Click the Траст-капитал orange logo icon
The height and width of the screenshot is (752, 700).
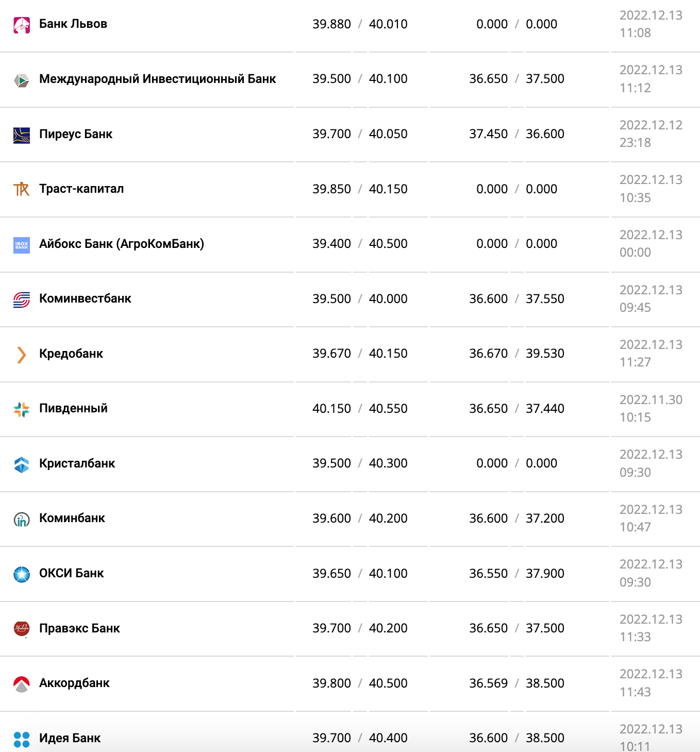[x=22, y=190]
